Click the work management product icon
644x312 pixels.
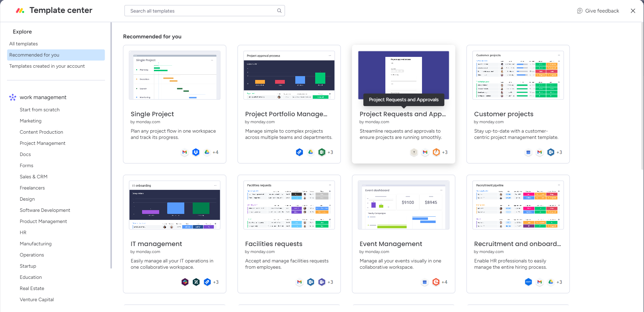pos(13,97)
